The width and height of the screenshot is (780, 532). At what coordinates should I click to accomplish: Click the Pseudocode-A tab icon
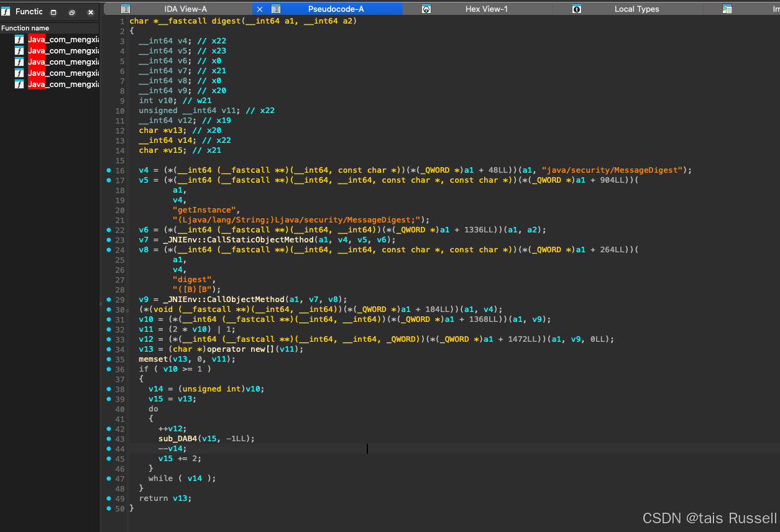[277, 9]
